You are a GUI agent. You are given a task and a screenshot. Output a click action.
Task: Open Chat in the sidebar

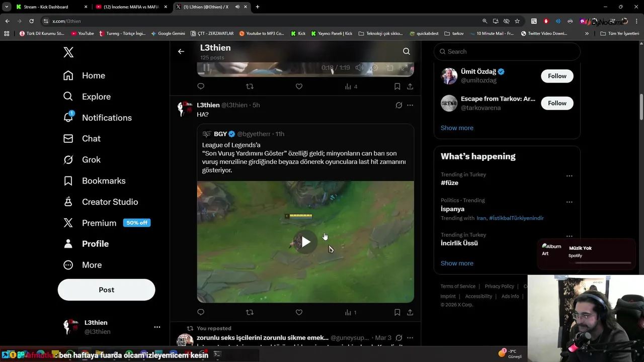pos(82,138)
